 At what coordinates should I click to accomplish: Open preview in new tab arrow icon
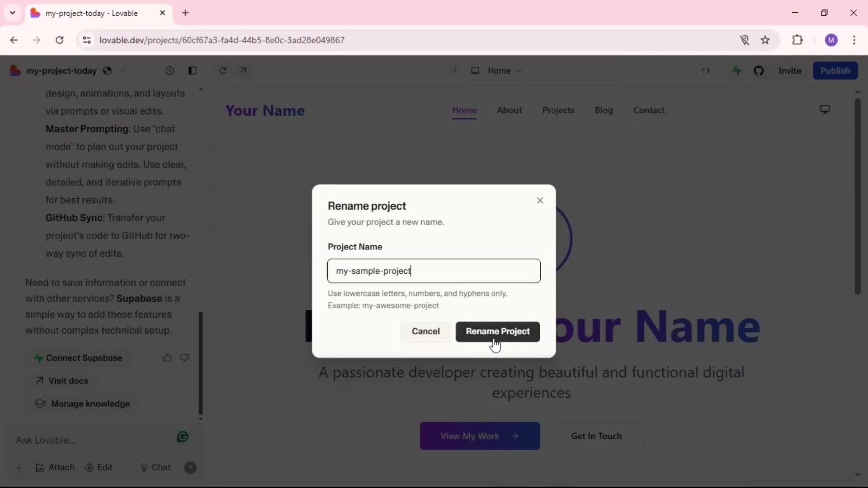pos(243,71)
